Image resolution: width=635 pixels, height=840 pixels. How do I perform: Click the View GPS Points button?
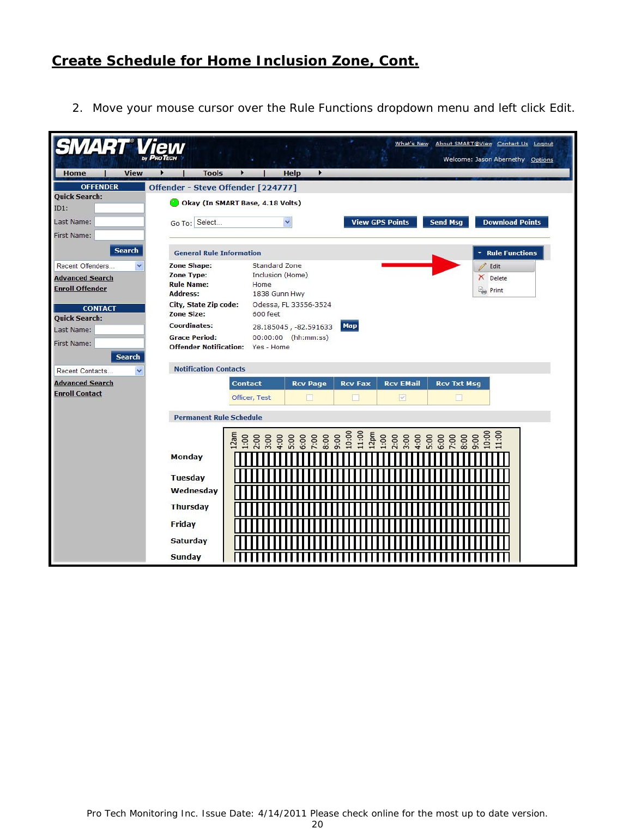pos(380,223)
